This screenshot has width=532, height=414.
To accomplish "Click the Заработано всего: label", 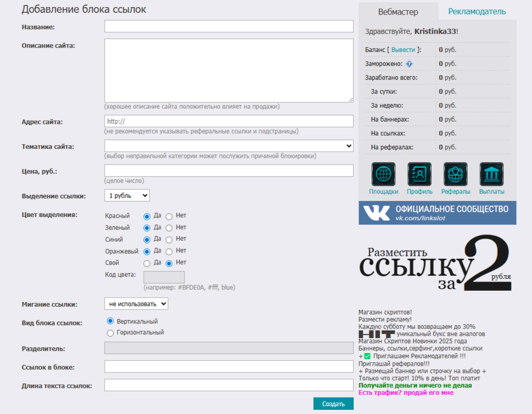I will 391,78.
